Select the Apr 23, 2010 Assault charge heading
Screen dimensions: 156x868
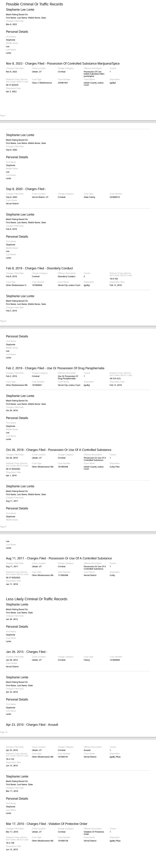pos(32,724)
